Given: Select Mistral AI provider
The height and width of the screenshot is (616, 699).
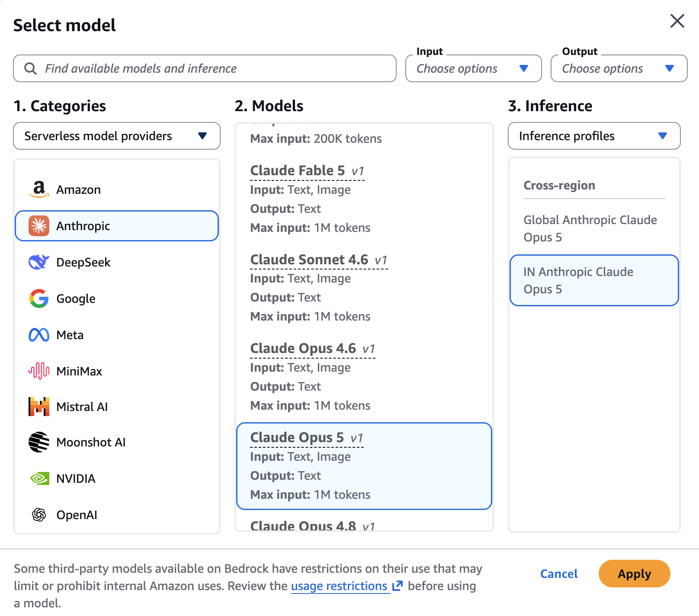Looking at the screenshot, I should [x=117, y=407].
